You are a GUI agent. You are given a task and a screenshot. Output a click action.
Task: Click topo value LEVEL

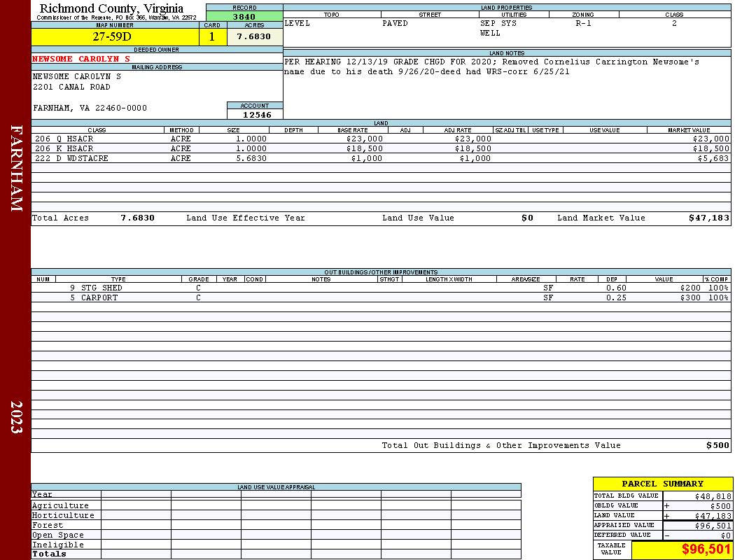pyautogui.click(x=297, y=23)
